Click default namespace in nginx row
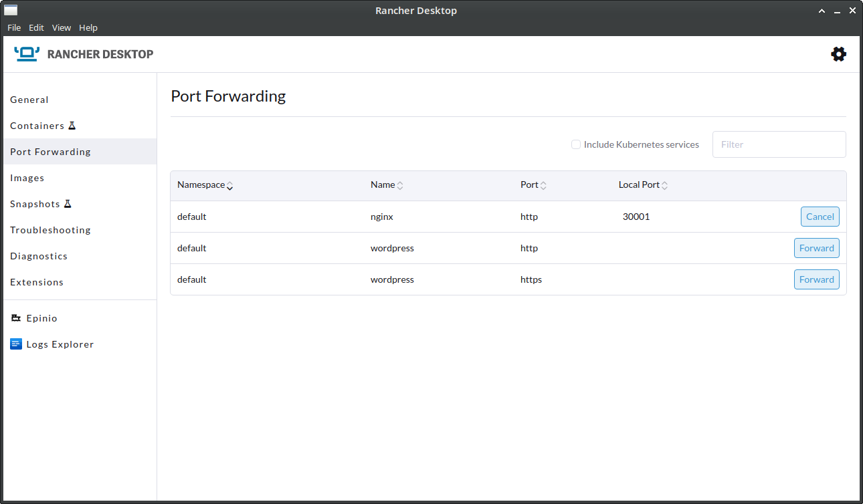 tap(192, 217)
